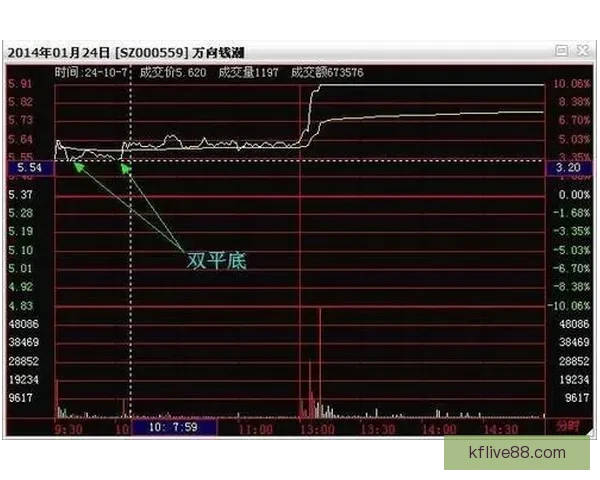The image size is (600, 480).
Task: Click the 5.03% positive change label
Action: coord(574,139)
